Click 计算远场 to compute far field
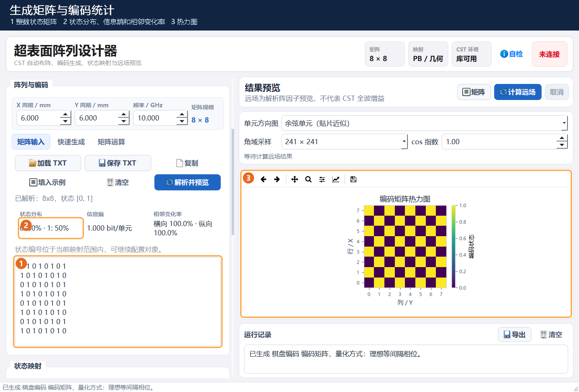579x392 pixels. tap(518, 92)
